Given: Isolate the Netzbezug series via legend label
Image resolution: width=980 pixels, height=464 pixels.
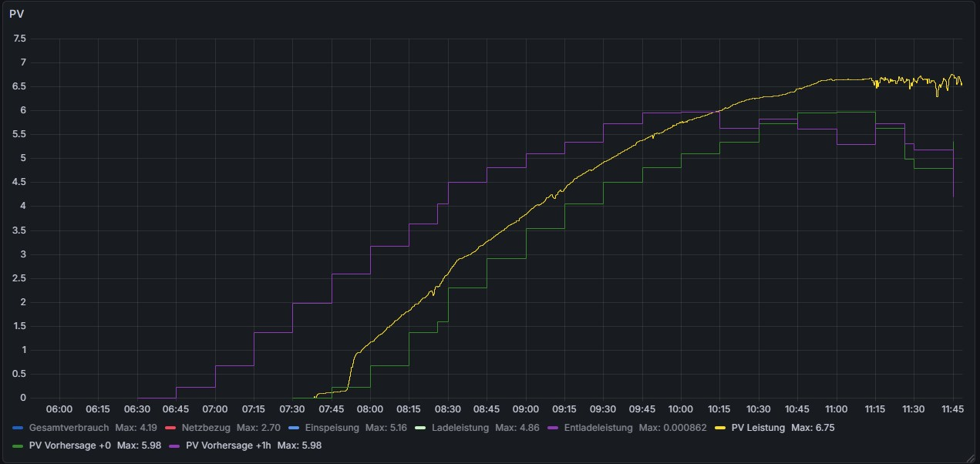Looking at the screenshot, I should [205, 428].
